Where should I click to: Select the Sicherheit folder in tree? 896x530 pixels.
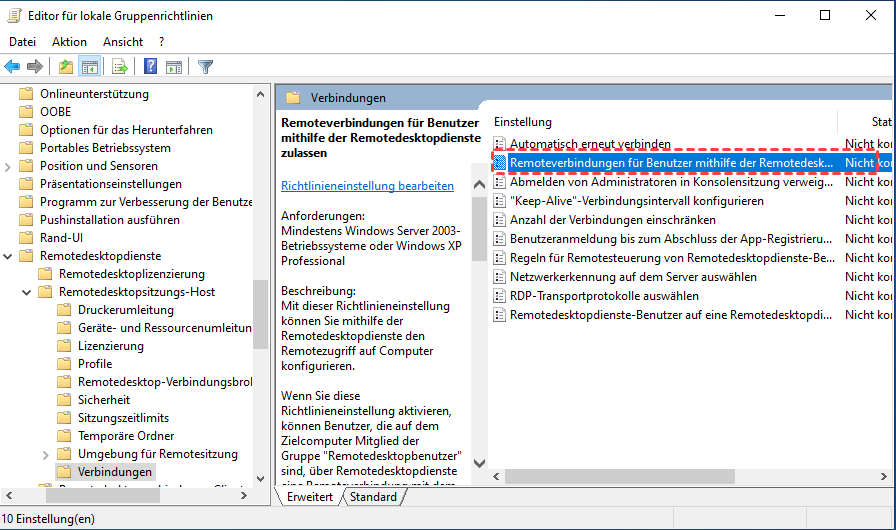coord(104,400)
